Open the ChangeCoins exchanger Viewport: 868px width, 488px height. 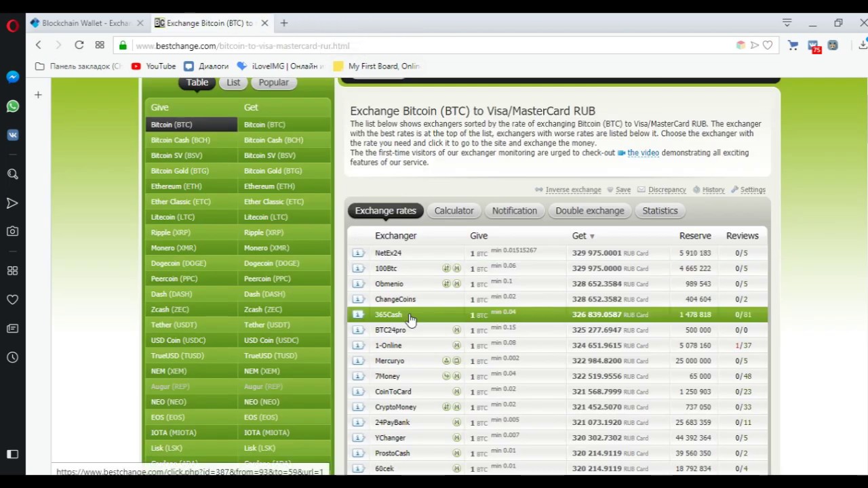pyautogui.click(x=395, y=300)
